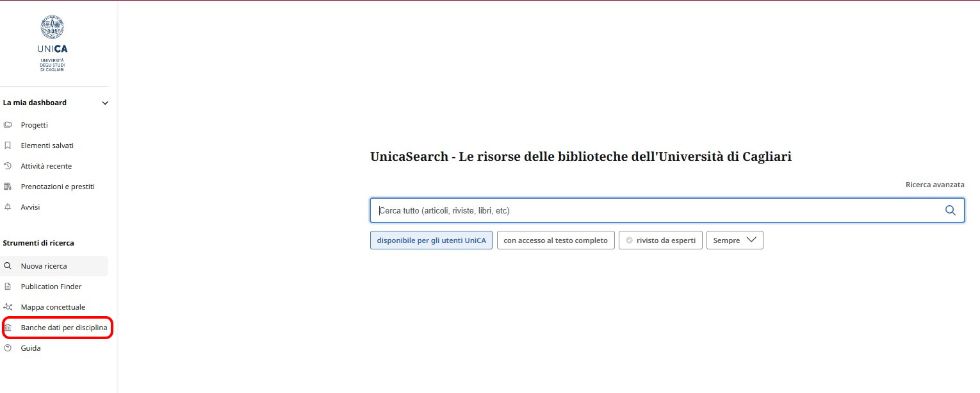Collapse the La mia dashboard section
Screen dimensions: 980x393
105,103
